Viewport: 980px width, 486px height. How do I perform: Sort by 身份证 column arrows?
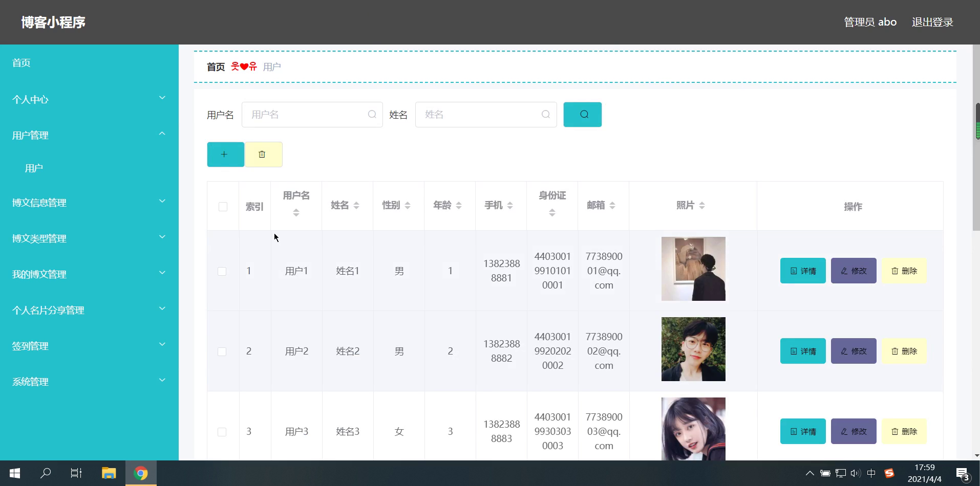click(x=552, y=213)
